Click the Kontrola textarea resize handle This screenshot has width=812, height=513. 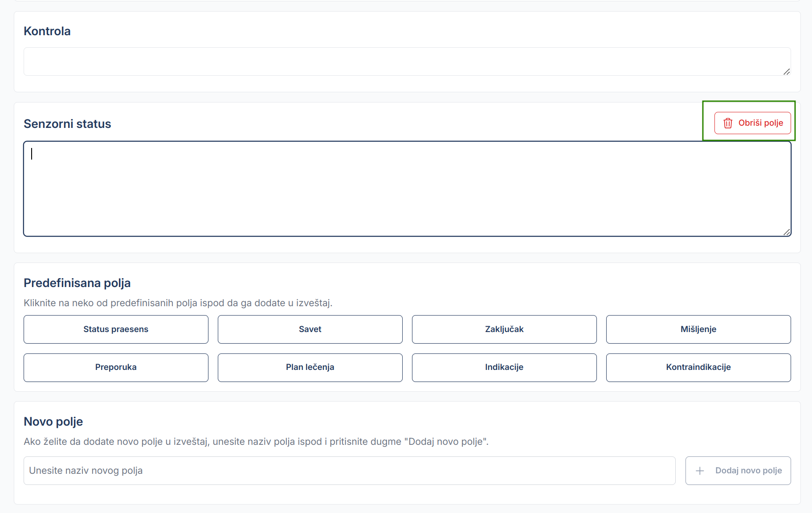[x=788, y=71]
